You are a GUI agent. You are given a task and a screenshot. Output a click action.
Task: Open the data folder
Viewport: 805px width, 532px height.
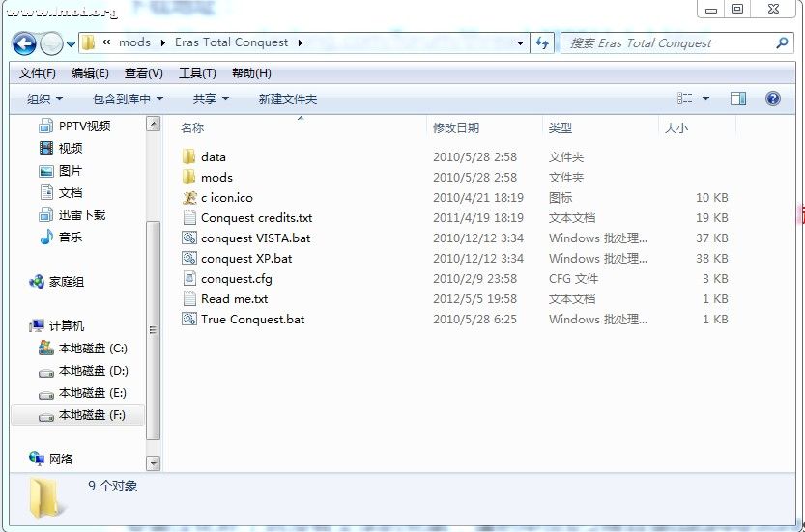pos(213,157)
